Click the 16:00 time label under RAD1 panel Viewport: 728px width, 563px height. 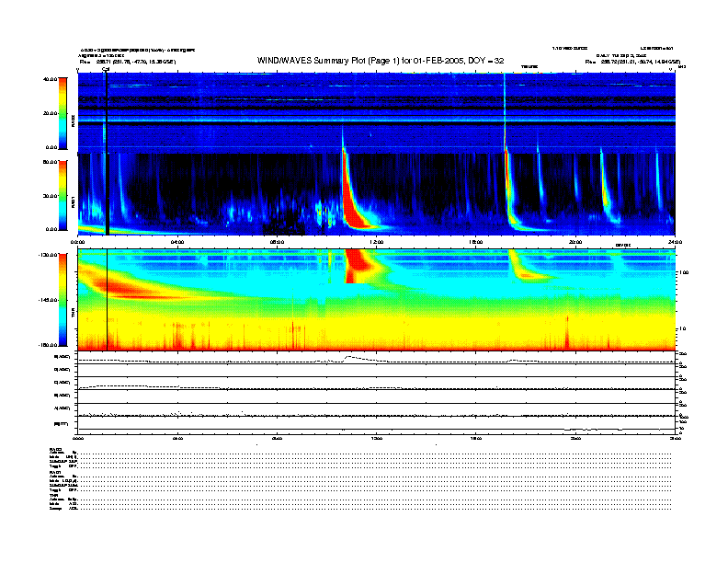tap(476, 242)
